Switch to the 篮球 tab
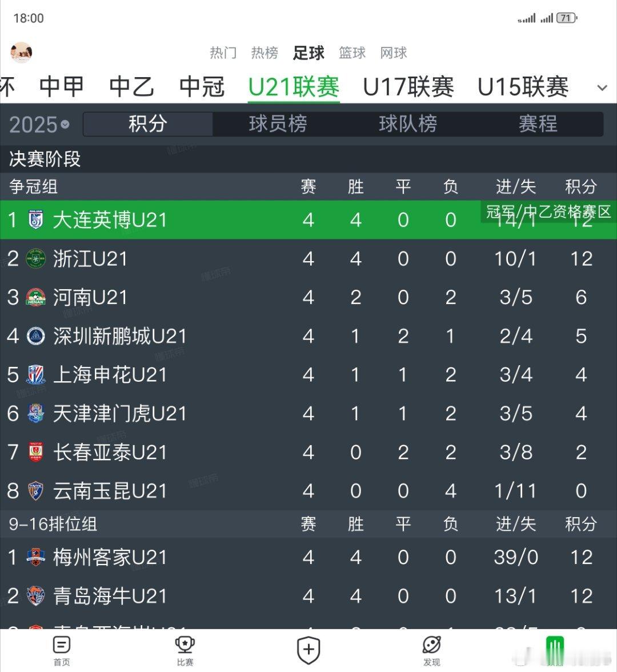The height and width of the screenshot is (672, 617). click(x=352, y=53)
